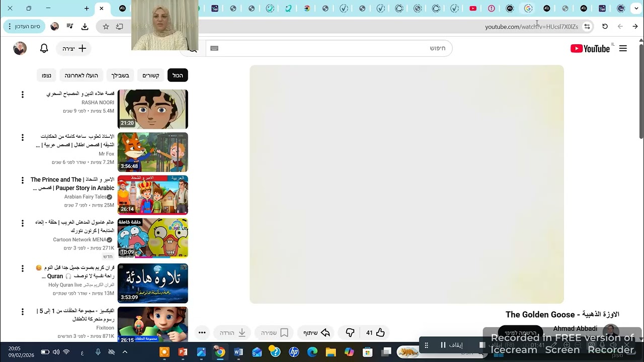
Task: Save the video to playlist (שמירה)
Action: tap(275, 332)
